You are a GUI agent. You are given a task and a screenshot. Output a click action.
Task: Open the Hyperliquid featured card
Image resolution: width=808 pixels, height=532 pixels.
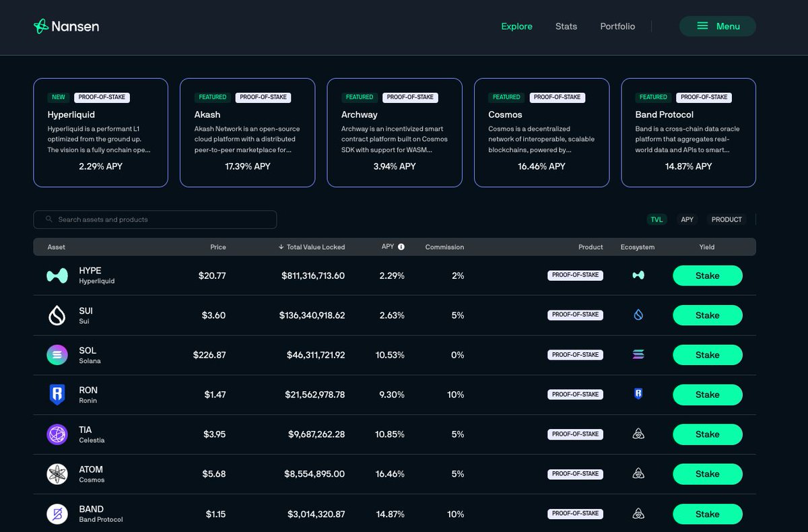coord(100,133)
